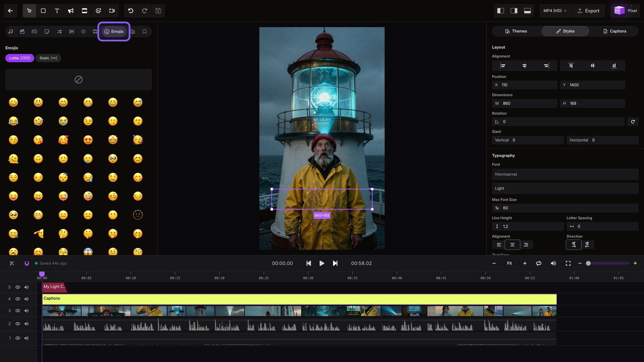The width and height of the screenshot is (644, 362).
Task: Reset rotation with the circular arrow
Action: click(633, 121)
